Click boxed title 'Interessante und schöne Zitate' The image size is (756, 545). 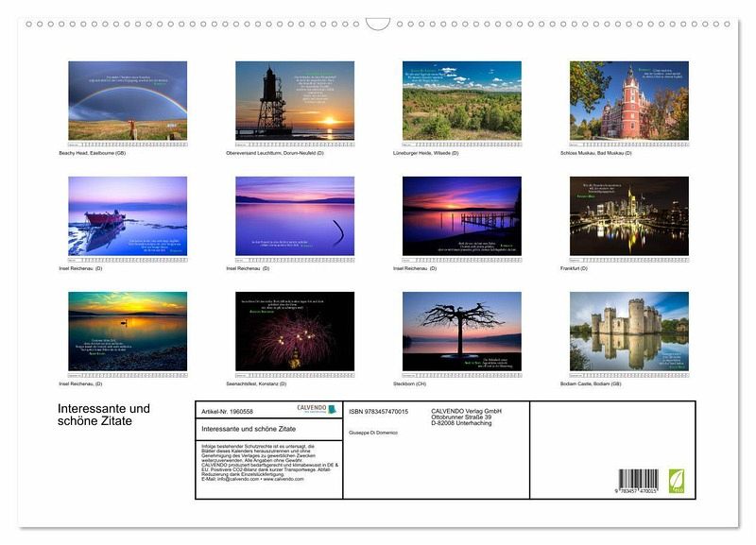[249, 429]
